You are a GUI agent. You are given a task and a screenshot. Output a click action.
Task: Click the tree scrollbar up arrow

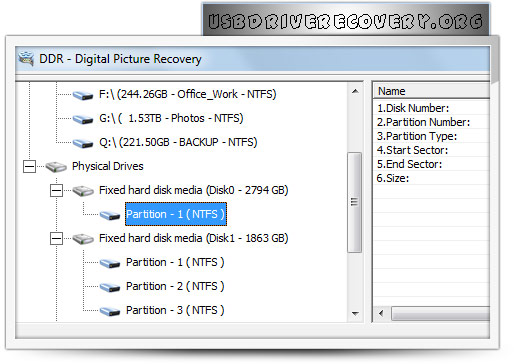tap(355, 91)
